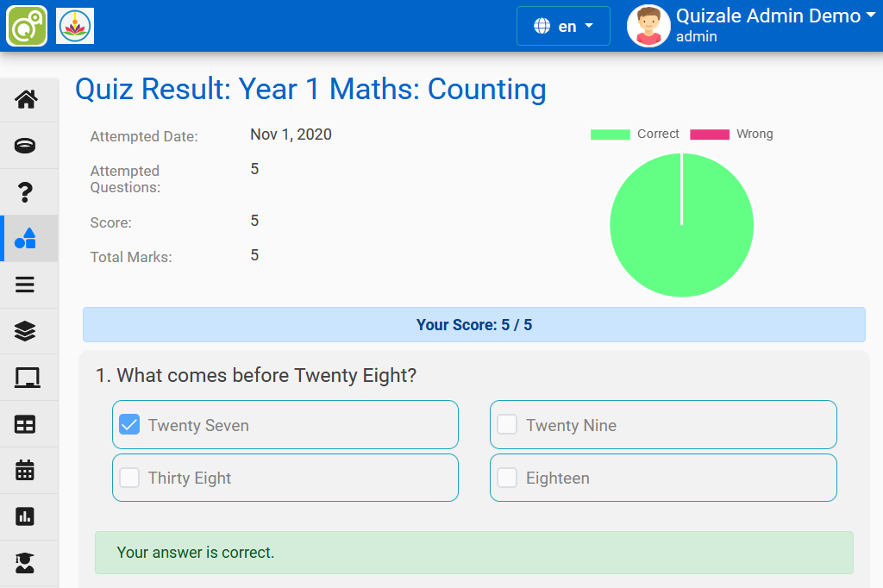Click the three-line list sidebar menu

point(26,285)
